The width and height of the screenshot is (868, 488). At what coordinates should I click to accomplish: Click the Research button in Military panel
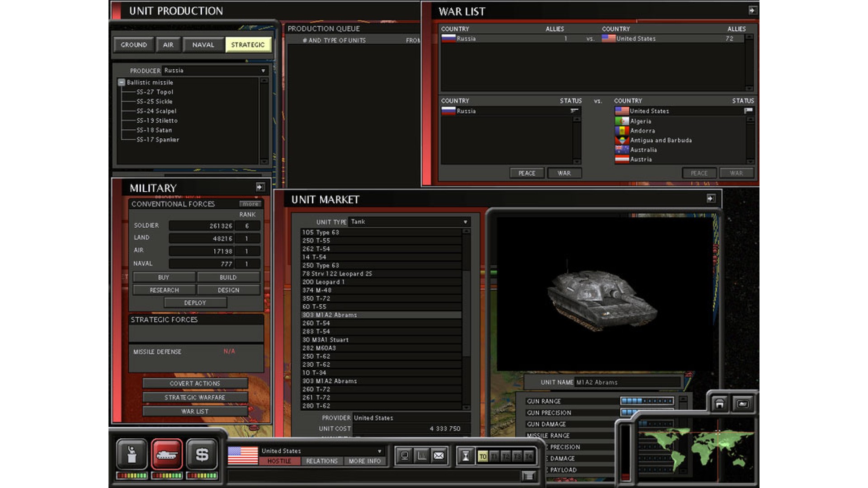[164, 290]
